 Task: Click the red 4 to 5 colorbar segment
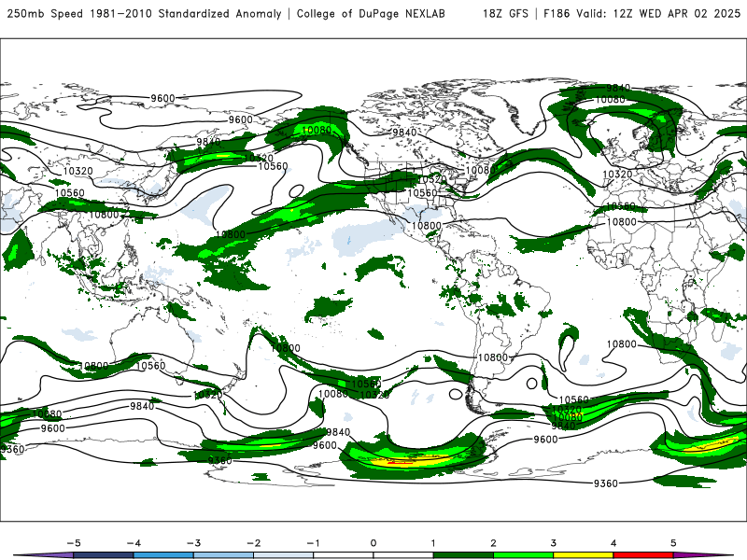click(x=643, y=555)
